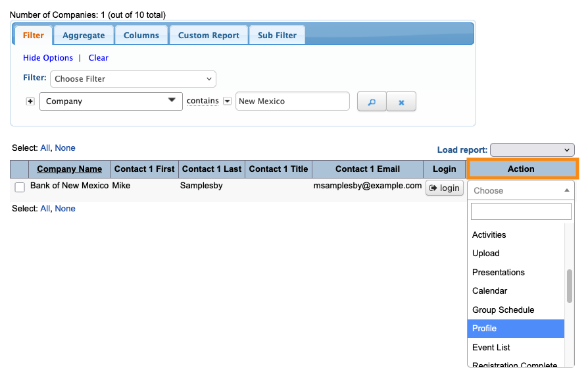Click the Action list scrollbar thumb

[570, 285]
